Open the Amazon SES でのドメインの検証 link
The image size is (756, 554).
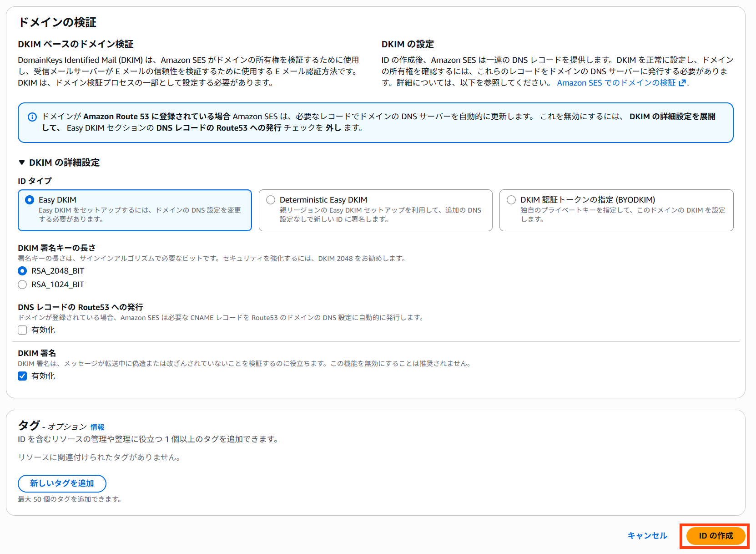(616, 83)
